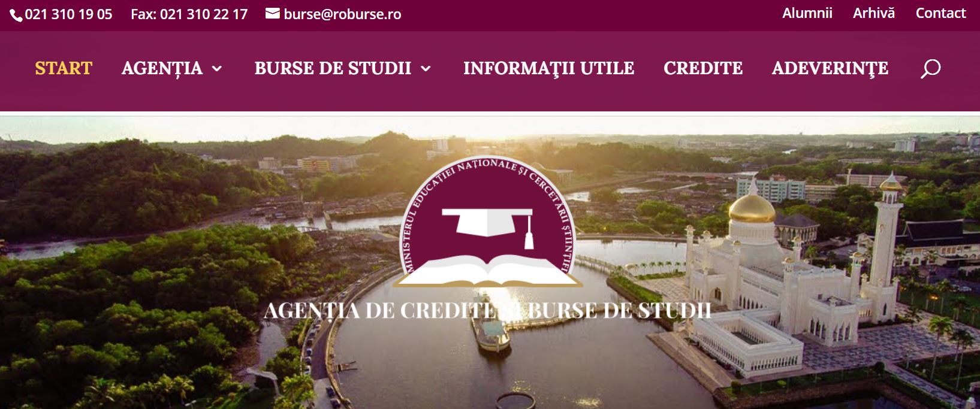Go to the START menu item
The height and width of the screenshot is (409, 980).
point(64,68)
